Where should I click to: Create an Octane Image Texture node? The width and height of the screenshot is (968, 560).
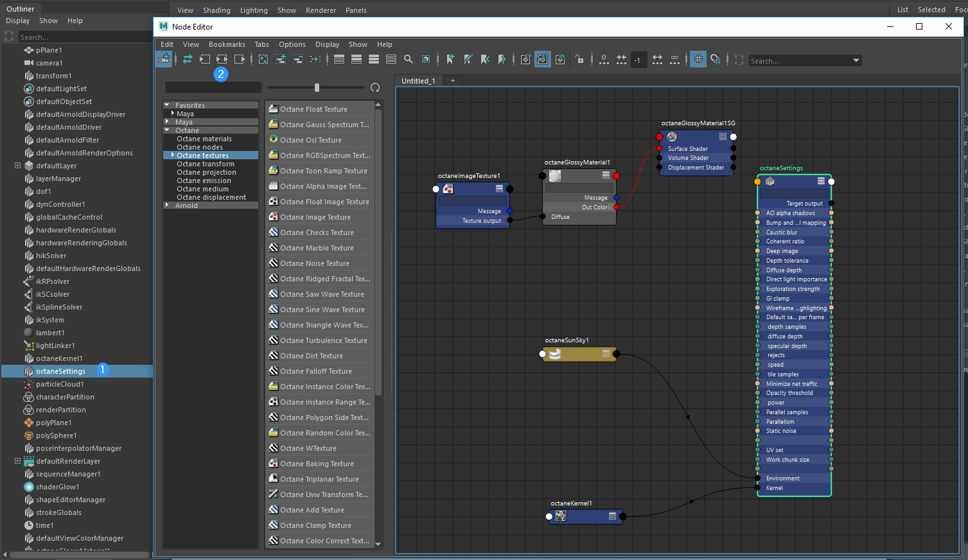(320, 217)
